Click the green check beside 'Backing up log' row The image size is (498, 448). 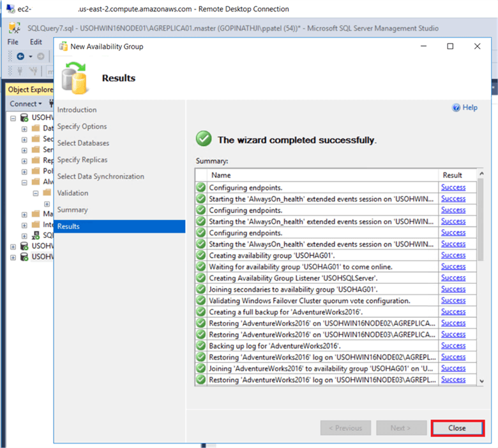[201, 345]
